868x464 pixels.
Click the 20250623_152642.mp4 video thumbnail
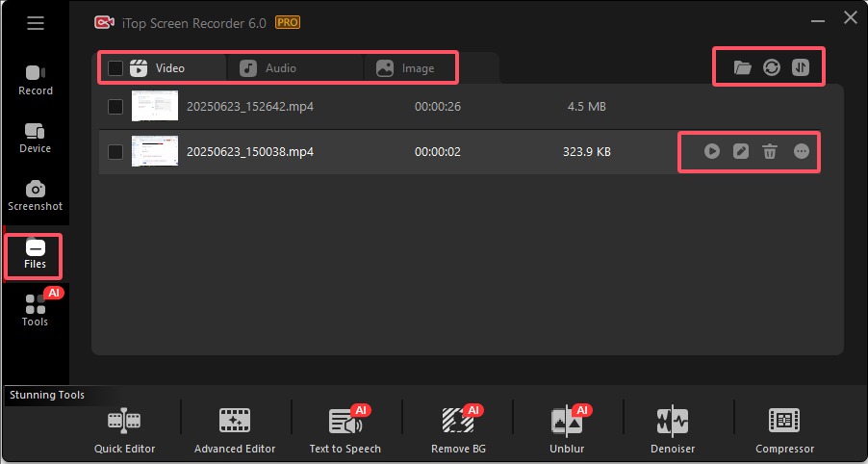154,106
